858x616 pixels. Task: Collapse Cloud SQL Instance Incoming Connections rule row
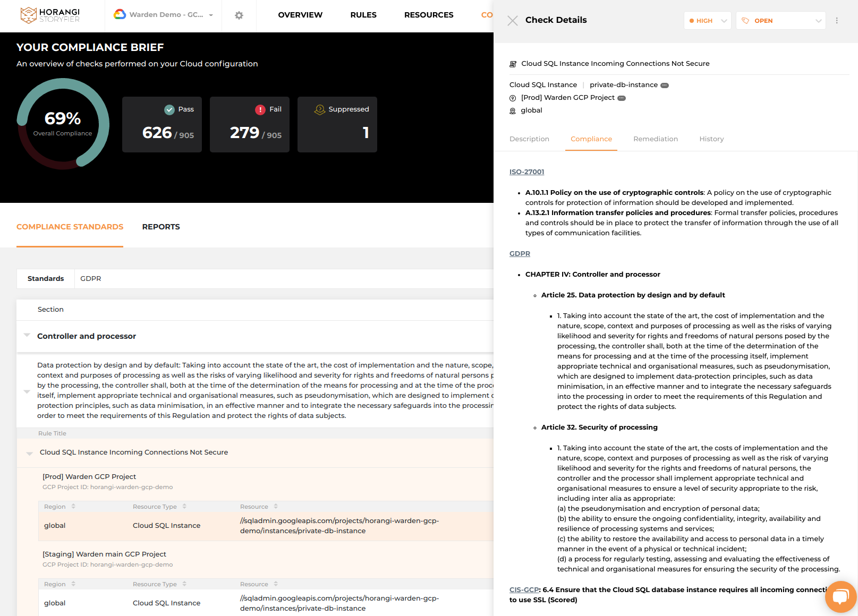(x=30, y=454)
